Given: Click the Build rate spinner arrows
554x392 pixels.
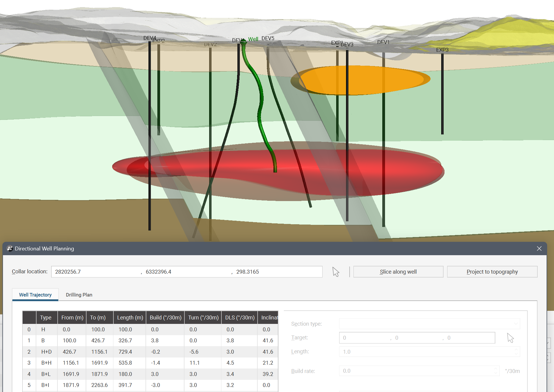Looking at the screenshot, I should 495,371.
